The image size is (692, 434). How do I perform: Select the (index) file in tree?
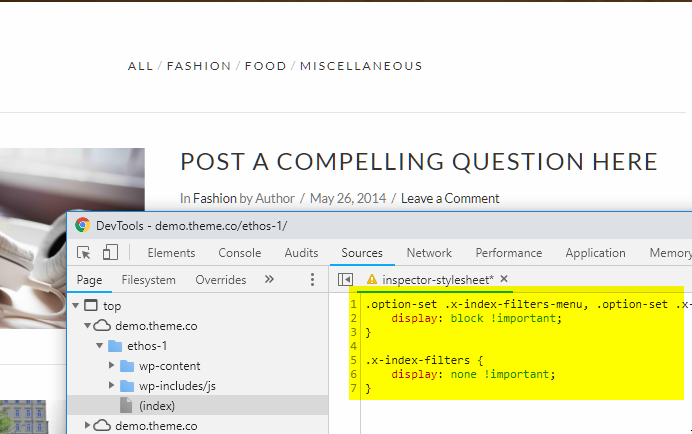[x=157, y=406]
